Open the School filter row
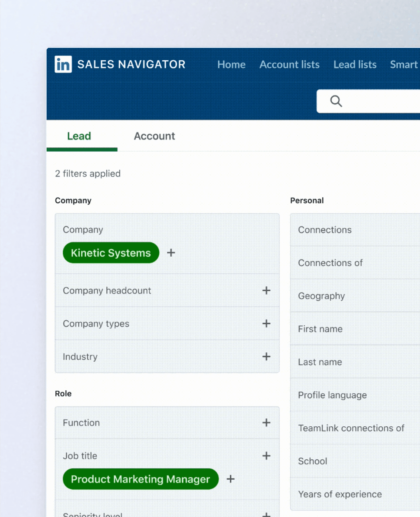This screenshot has height=517, width=420. coord(355,461)
